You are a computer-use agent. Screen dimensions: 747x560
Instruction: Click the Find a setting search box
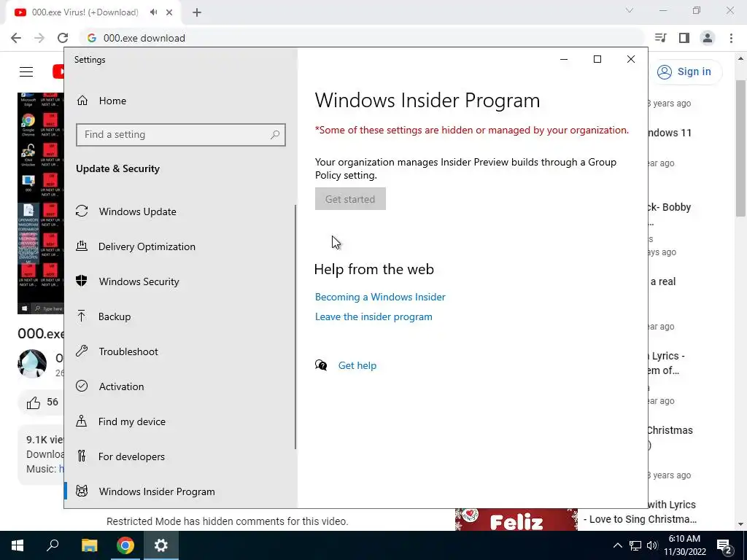(181, 135)
